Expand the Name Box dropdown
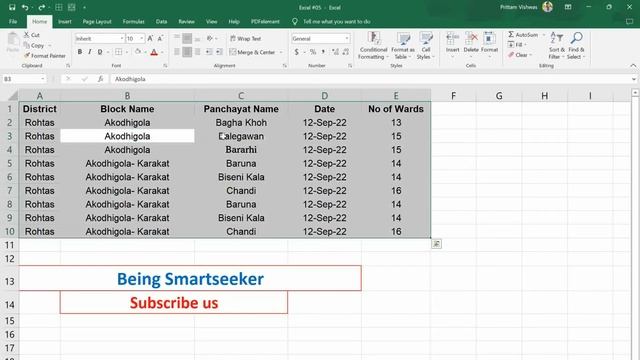640x360 pixels. click(x=42, y=79)
